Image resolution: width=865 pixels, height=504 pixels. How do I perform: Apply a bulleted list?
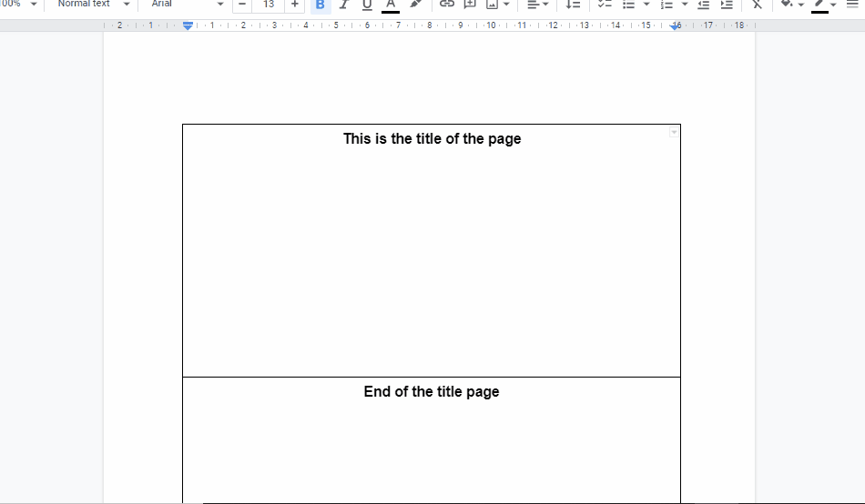point(628,5)
